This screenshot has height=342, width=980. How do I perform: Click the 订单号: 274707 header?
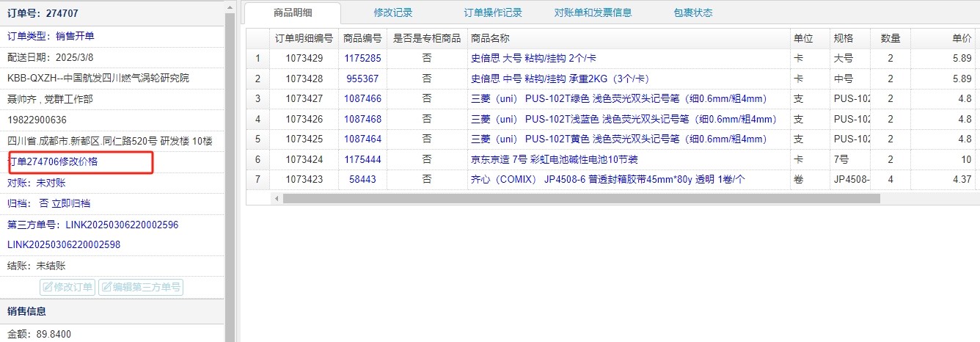point(43,13)
